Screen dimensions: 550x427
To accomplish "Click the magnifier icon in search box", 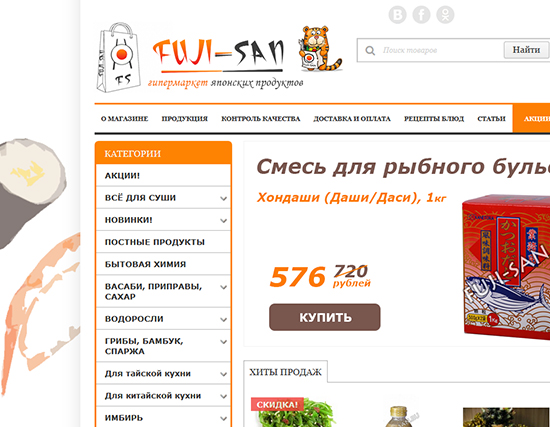I will tap(370, 51).
